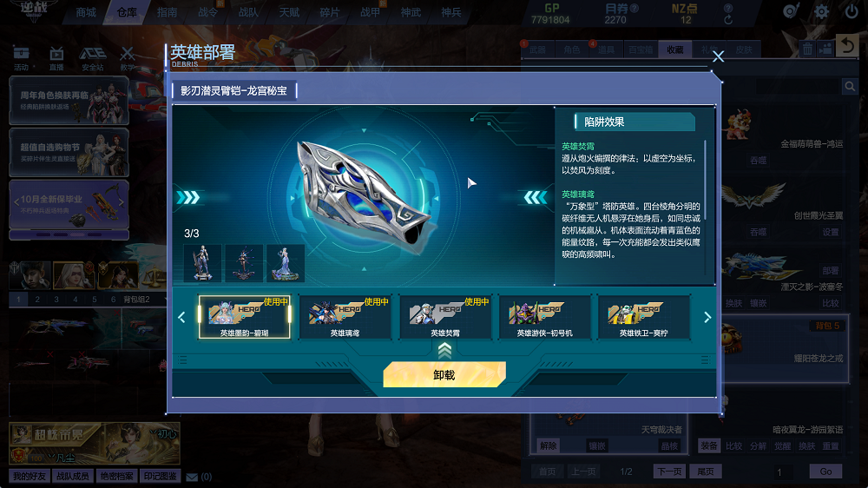Open the 直播 live stream icon

pos(56,59)
